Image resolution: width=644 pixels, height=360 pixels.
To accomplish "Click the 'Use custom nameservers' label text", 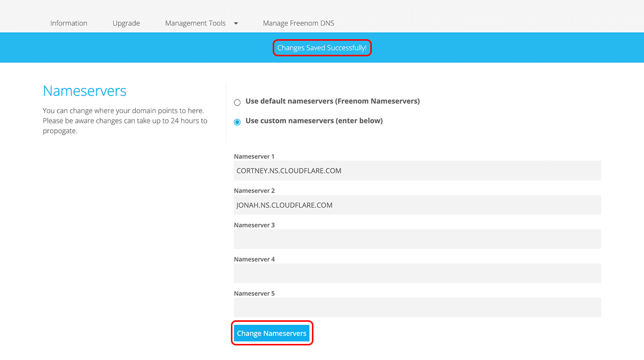I will pos(314,121).
